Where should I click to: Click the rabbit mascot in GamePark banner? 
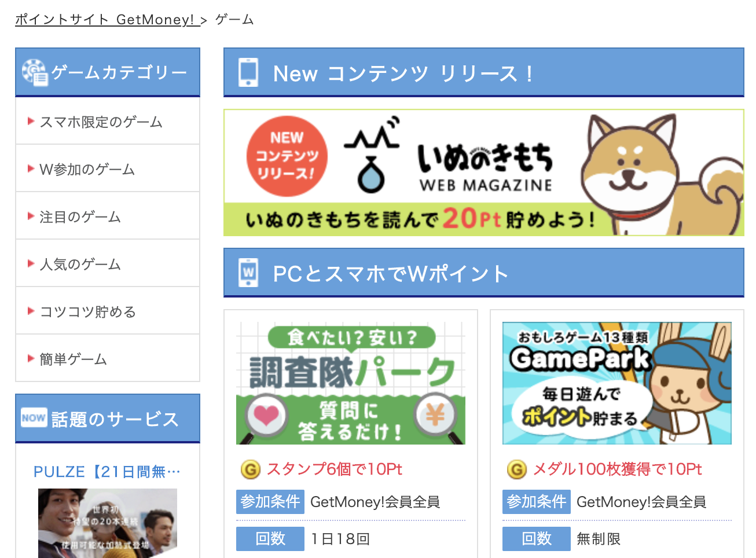tap(687, 383)
